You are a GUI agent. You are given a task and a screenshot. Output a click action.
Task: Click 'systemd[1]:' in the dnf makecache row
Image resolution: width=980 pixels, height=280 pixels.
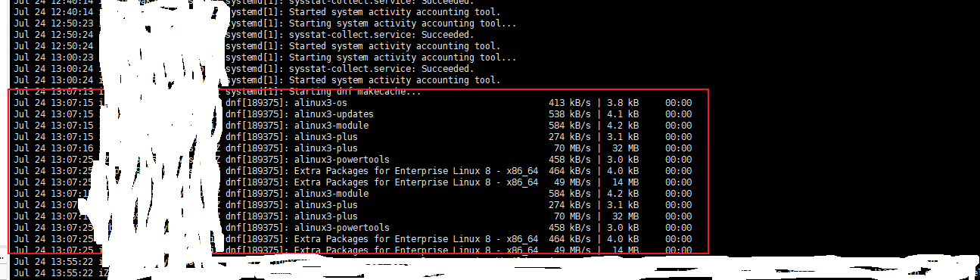point(254,92)
